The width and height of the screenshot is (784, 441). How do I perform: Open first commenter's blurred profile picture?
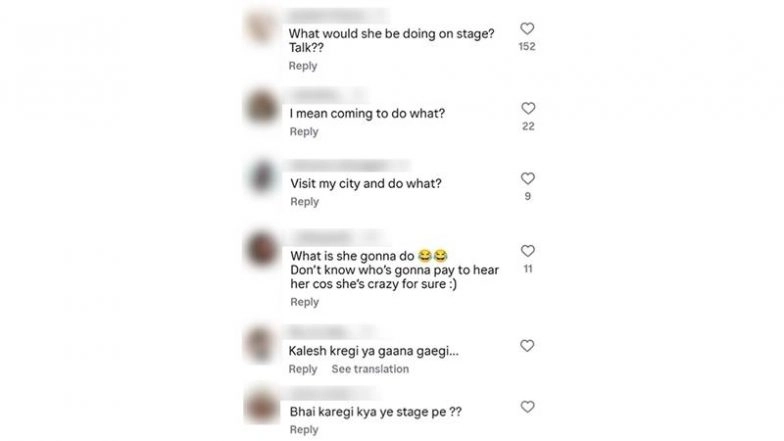pyautogui.click(x=262, y=26)
